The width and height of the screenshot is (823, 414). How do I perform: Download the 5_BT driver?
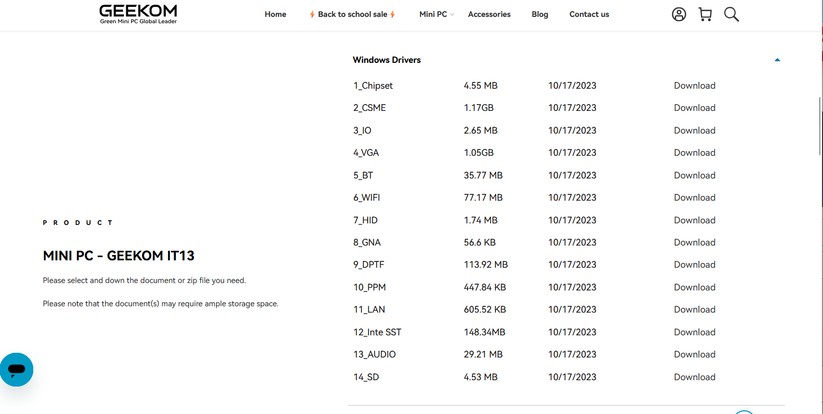click(694, 175)
